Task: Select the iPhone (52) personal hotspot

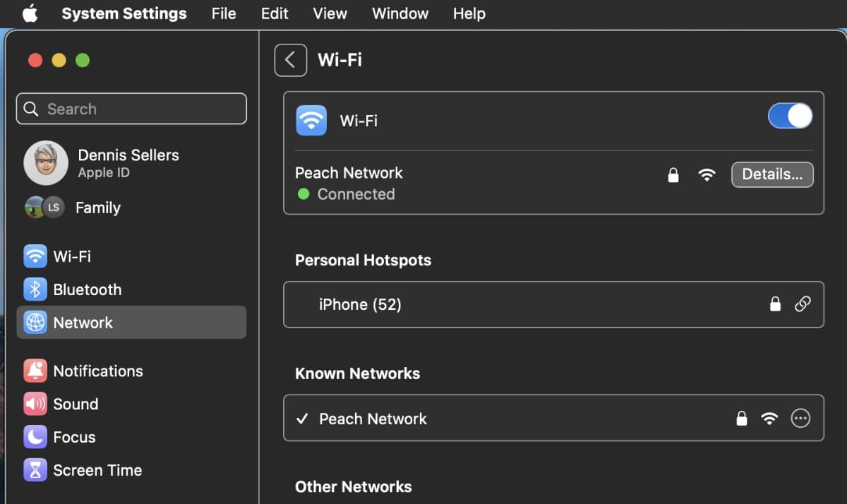Action: coord(360,304)
